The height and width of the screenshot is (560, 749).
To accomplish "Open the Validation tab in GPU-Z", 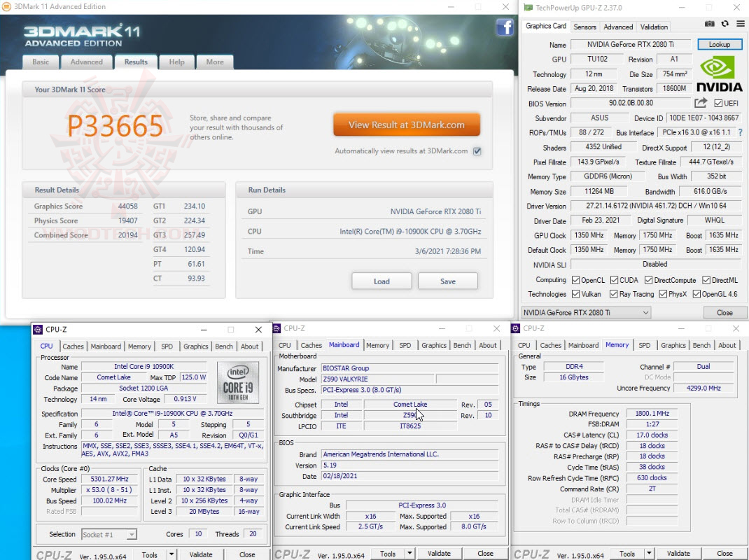I will 654,27.
